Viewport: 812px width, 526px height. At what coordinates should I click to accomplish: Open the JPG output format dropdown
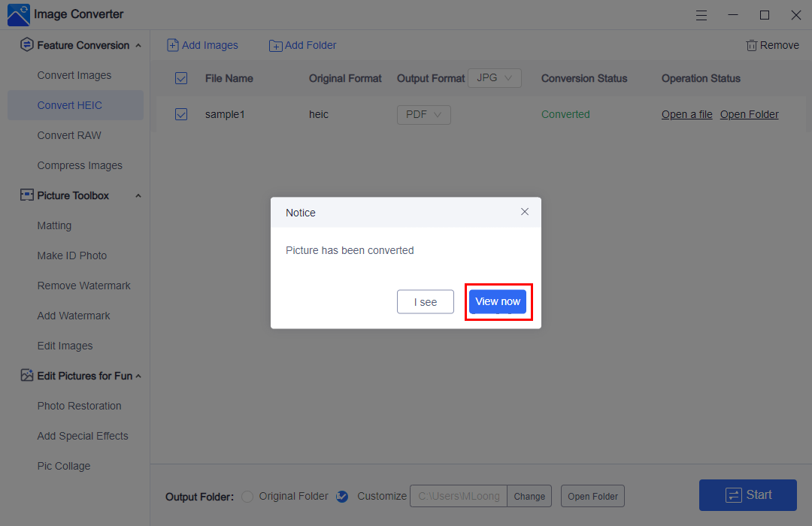495,78
